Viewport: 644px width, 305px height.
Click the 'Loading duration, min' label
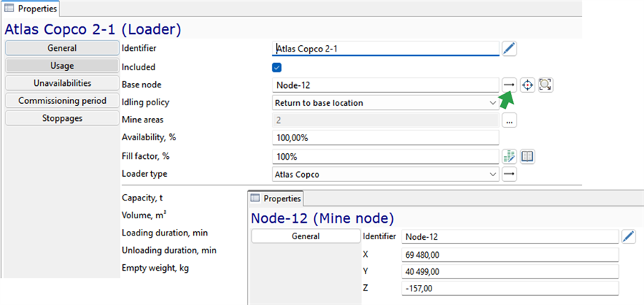pyautogui.click(x=165, y=233)
